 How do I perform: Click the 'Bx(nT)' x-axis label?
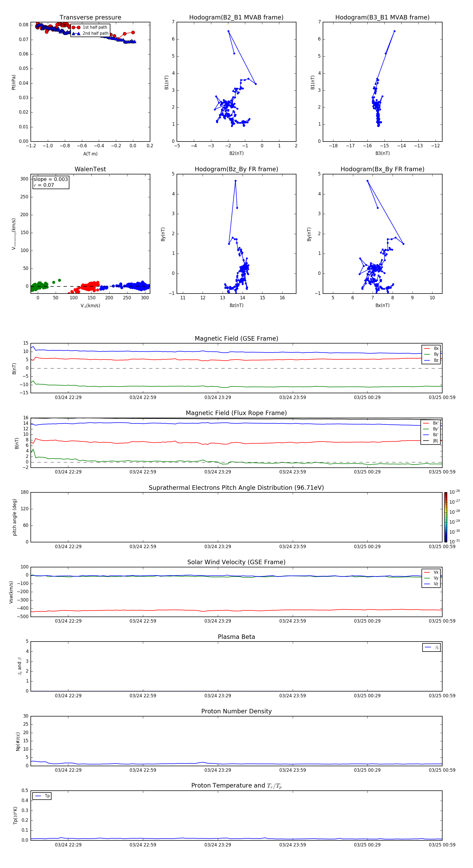point(382,305)
